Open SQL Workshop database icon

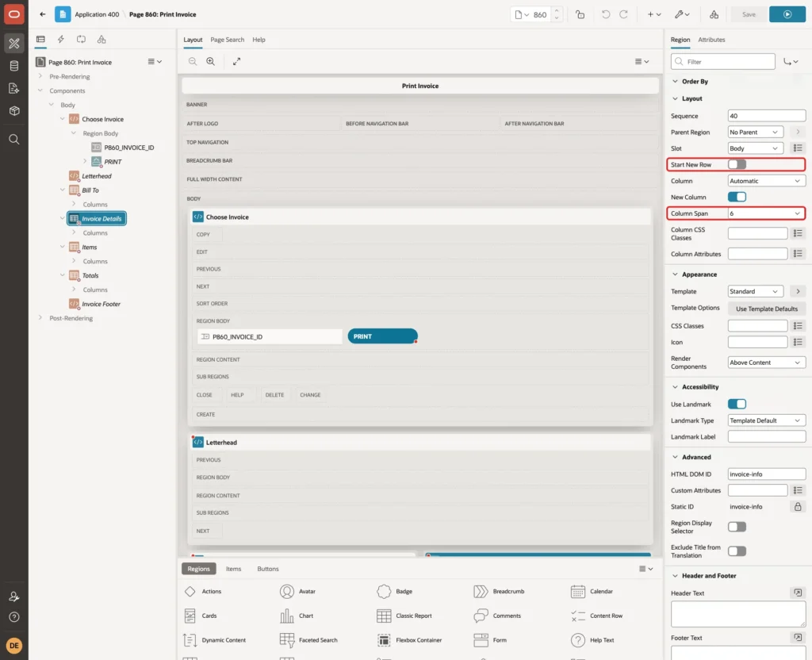[x=14, y=66]
